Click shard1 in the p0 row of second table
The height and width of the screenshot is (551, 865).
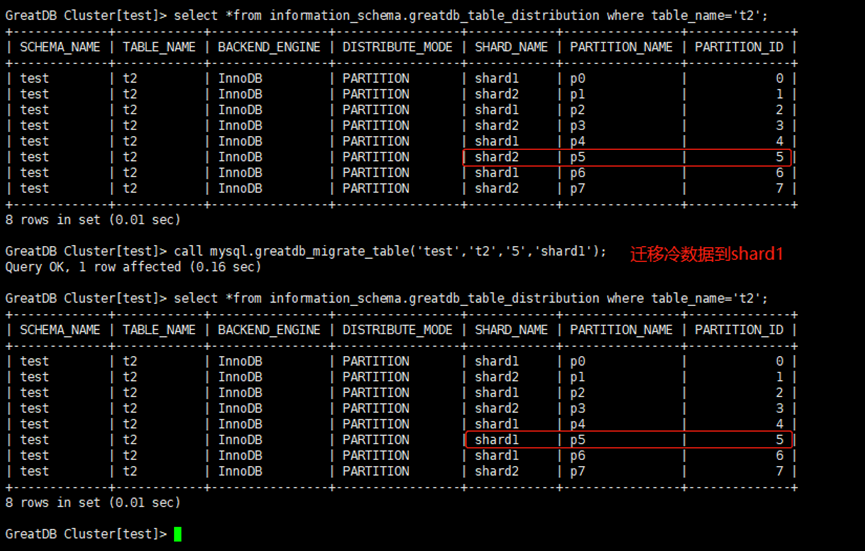click(496, 361)
